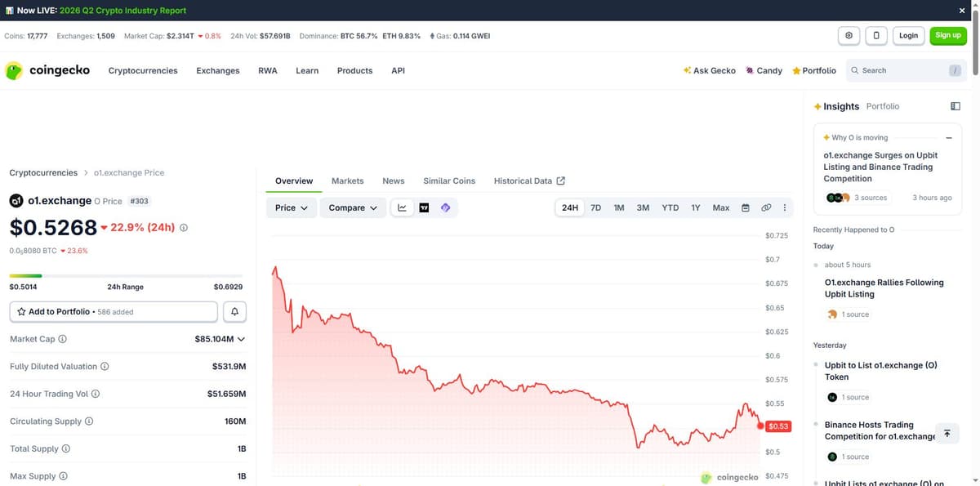Show Fully Diluted Valuation info tooltip
The image size is (980, 486).
[x=105, y=367]
